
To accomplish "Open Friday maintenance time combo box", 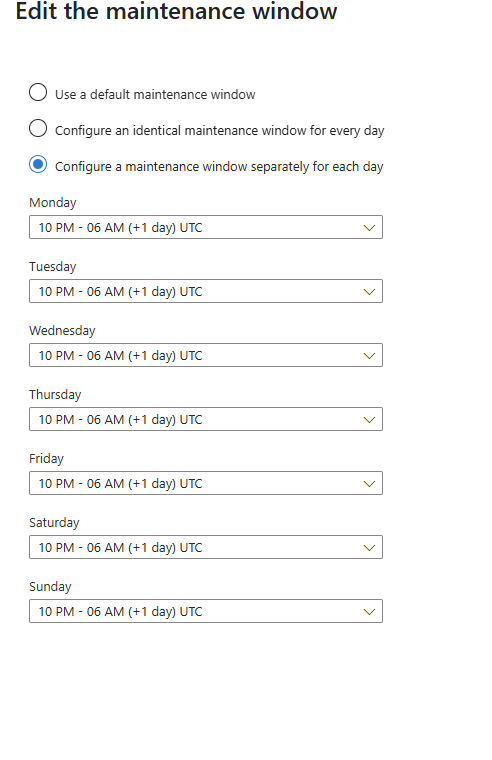I will click(206, 483).
